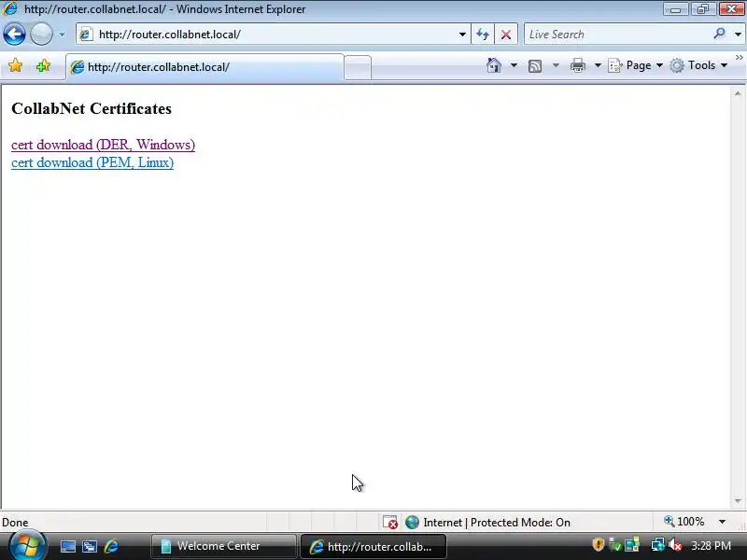Click the muted volume tray icon

click(675, 545)
